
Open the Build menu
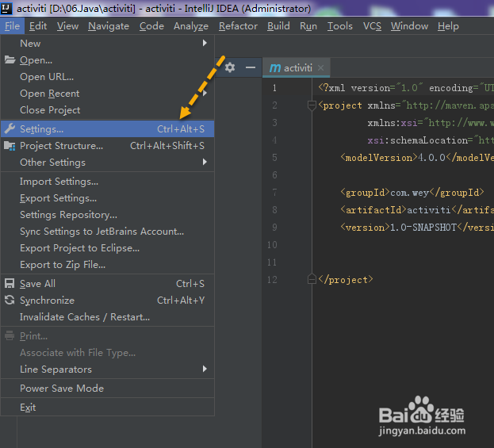point(278,26)
